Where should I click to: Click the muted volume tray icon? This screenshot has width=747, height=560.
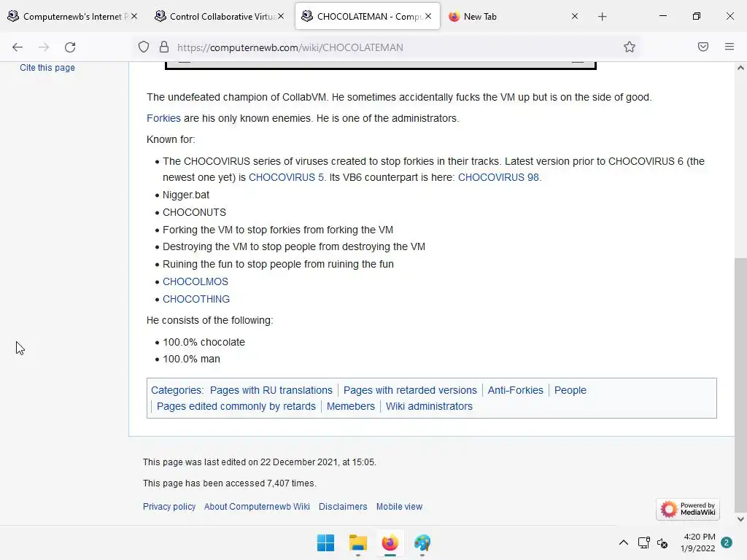[662, 542]
